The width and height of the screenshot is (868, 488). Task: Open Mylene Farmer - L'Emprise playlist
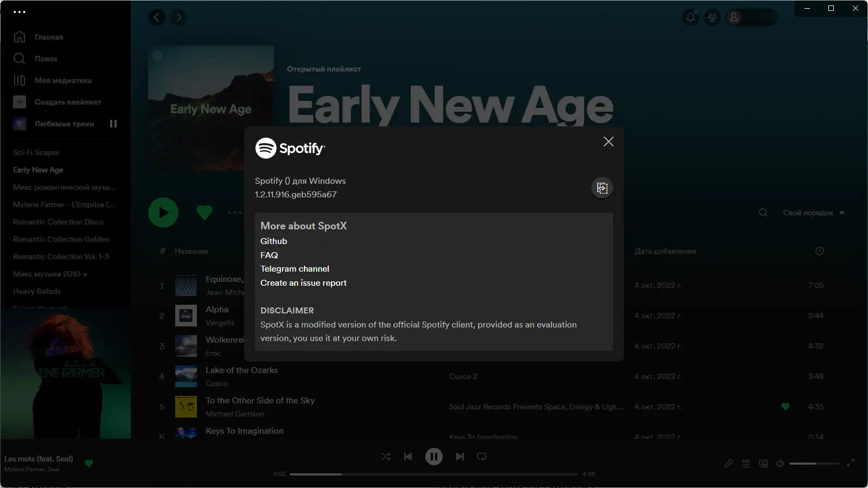64,204
